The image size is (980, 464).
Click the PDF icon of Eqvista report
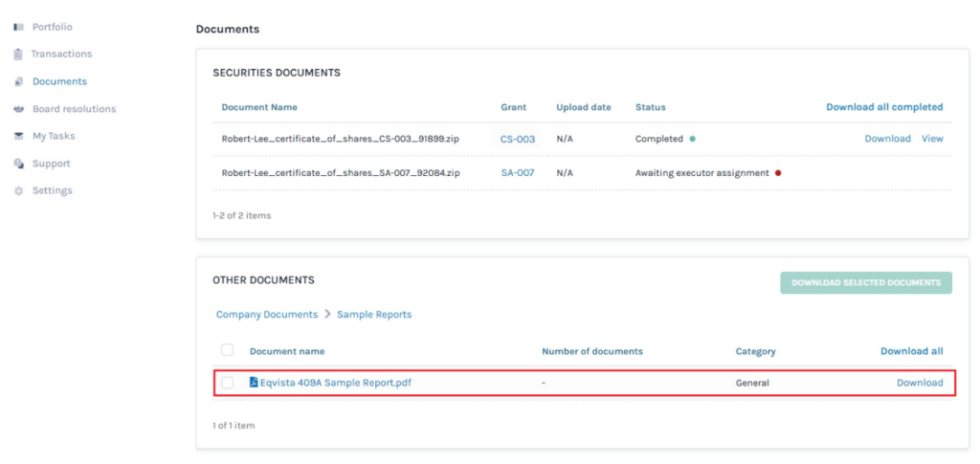254,383
